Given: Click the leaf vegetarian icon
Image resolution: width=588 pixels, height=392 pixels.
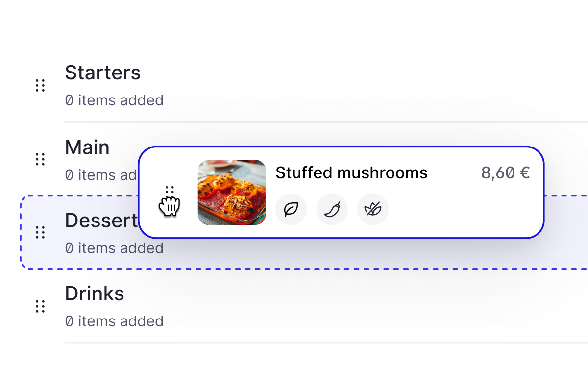Looking at the screenshot, I should pos(291,209).
